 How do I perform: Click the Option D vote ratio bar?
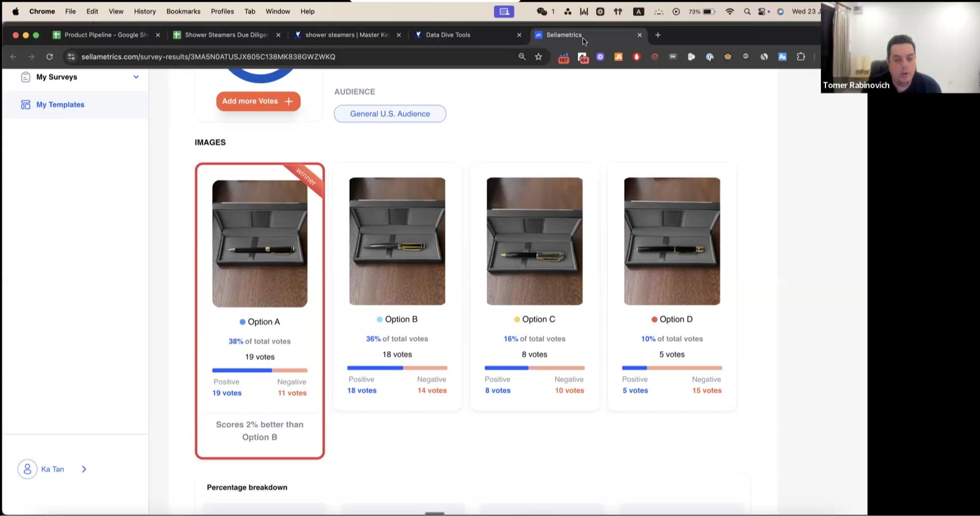672,368
